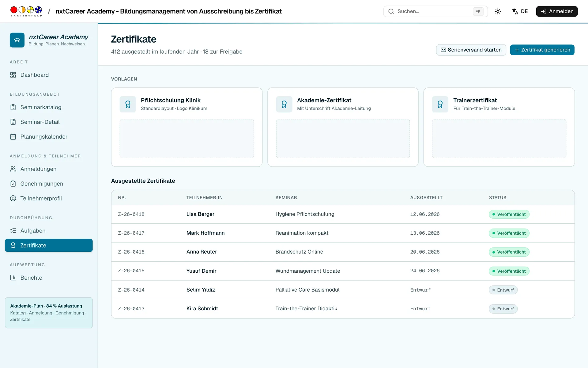588x368 pixels.
Task: Click seminar Brandschutz Online
Action: tap(299, 252)
